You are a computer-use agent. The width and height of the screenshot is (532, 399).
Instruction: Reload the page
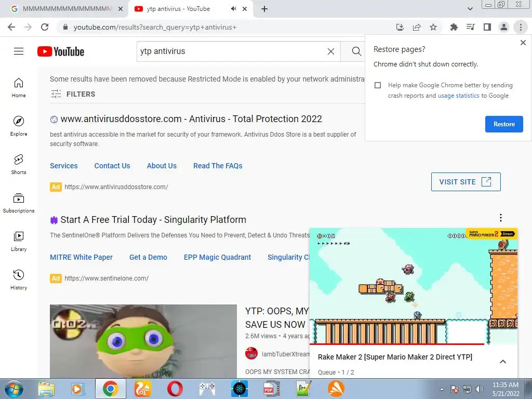[45, 27]
